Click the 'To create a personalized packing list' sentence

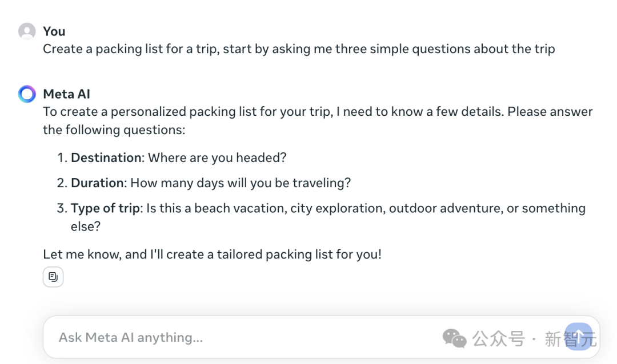[x=187, y=112]
